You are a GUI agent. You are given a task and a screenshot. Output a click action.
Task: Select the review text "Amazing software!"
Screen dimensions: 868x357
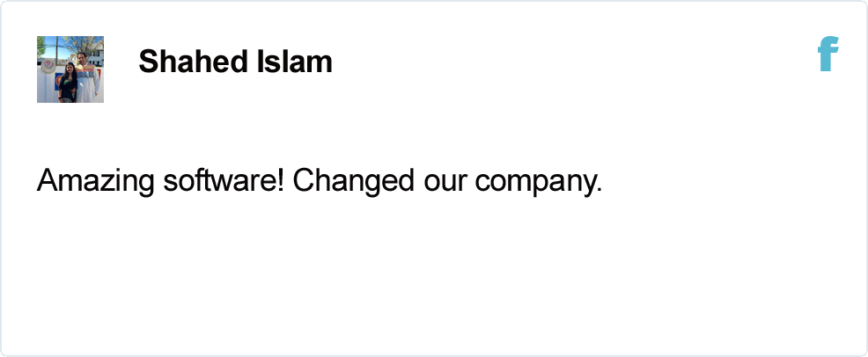click(x=160, y=181)
